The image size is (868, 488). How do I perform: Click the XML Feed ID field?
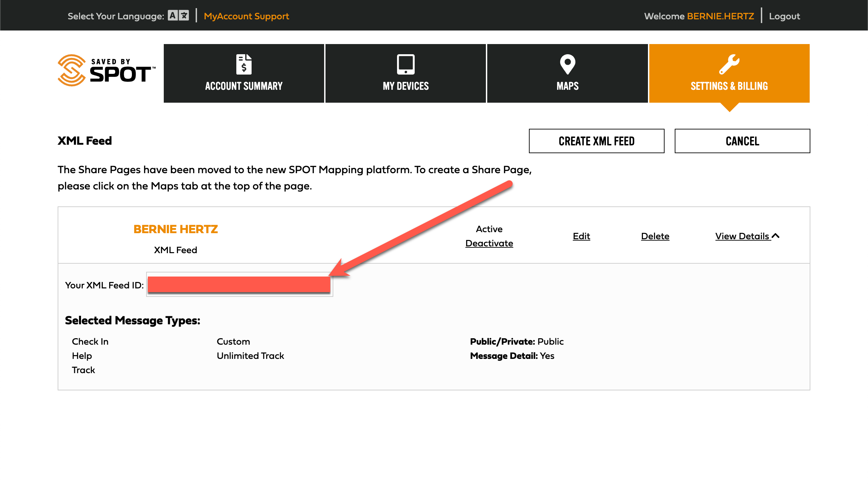click(x=239, y=284)
